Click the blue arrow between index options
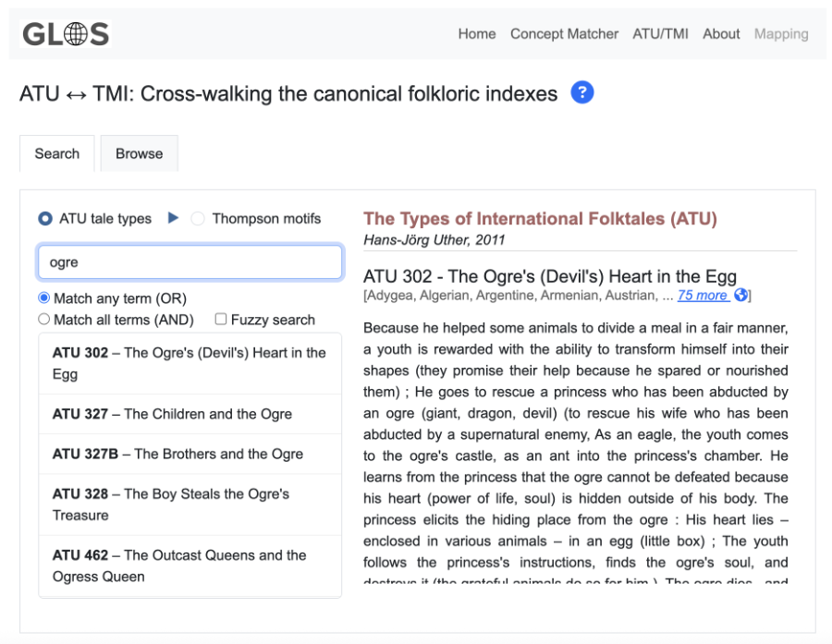This screenshot has height=644, width=832. (173, 219)
